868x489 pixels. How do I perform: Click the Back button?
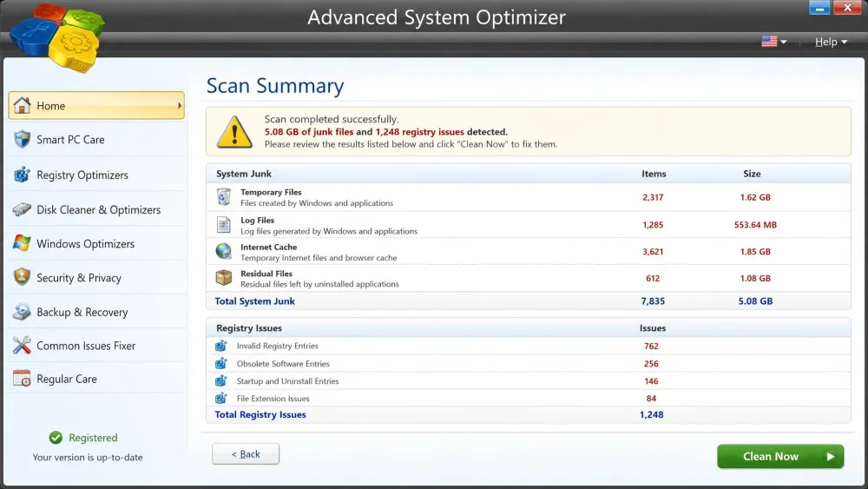click(x=246, y=454)
